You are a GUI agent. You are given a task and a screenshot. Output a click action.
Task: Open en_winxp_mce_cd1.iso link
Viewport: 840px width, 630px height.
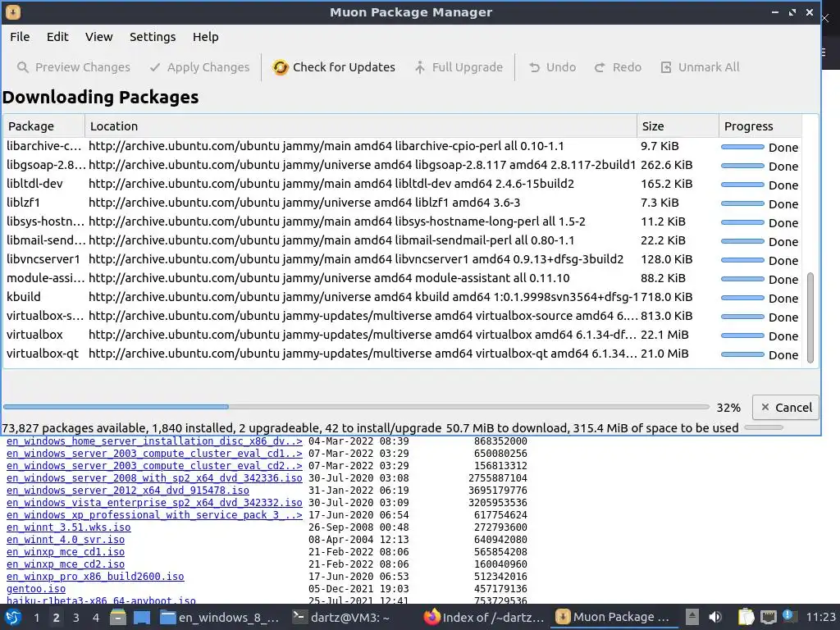pos(66,552)
